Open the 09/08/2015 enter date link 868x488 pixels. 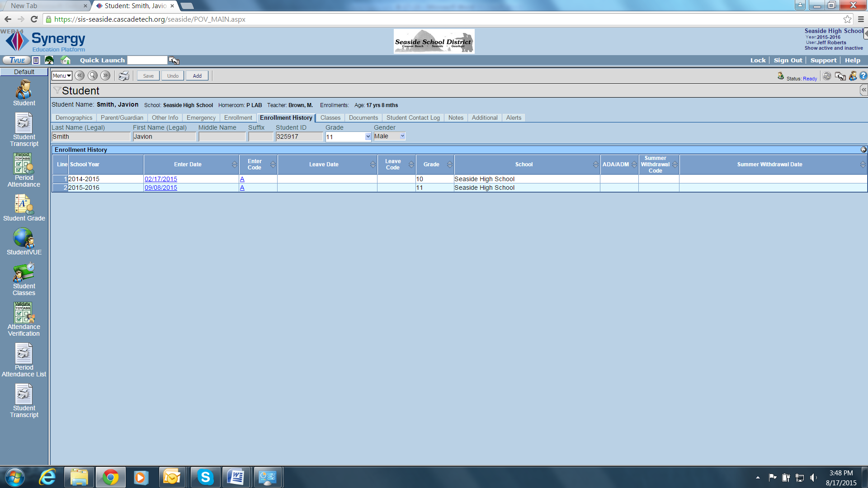point(161,188)
